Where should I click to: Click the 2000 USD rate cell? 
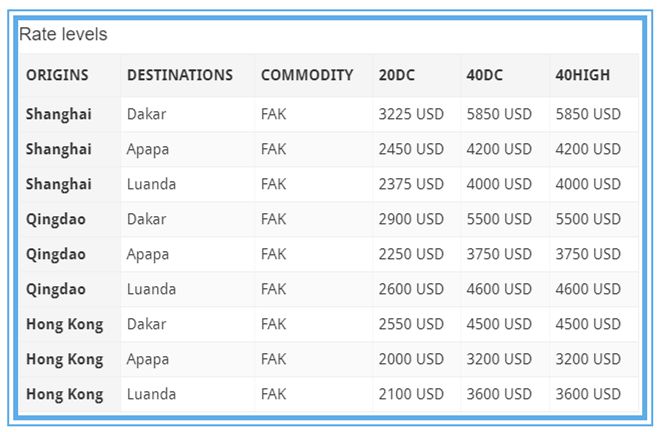click(x=411, y=359)
